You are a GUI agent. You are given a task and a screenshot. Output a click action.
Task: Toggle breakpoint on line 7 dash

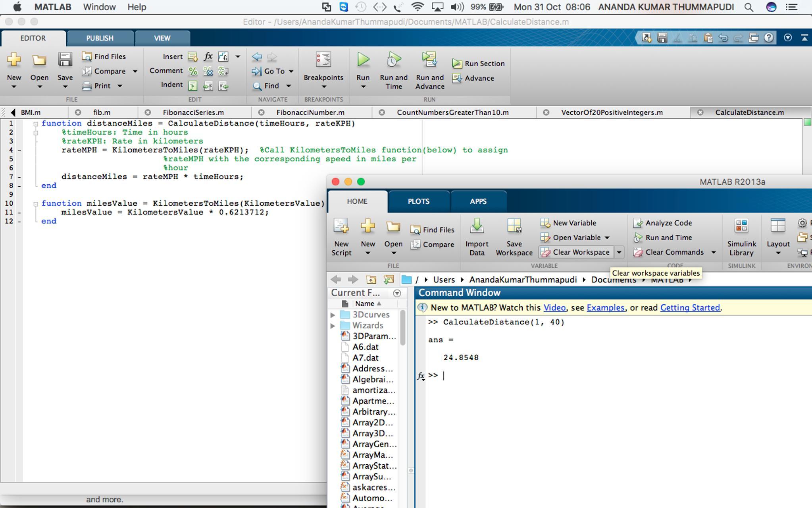coord(19,177)
